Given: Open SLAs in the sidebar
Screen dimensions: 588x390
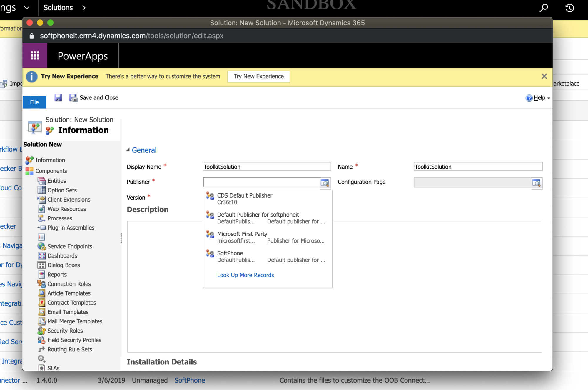Looking at the screenshot, I should 53,368.
